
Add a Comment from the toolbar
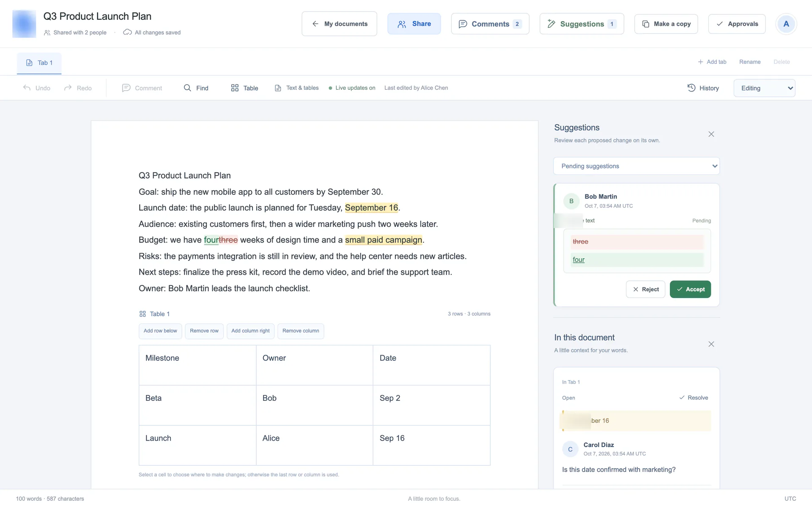142,88
